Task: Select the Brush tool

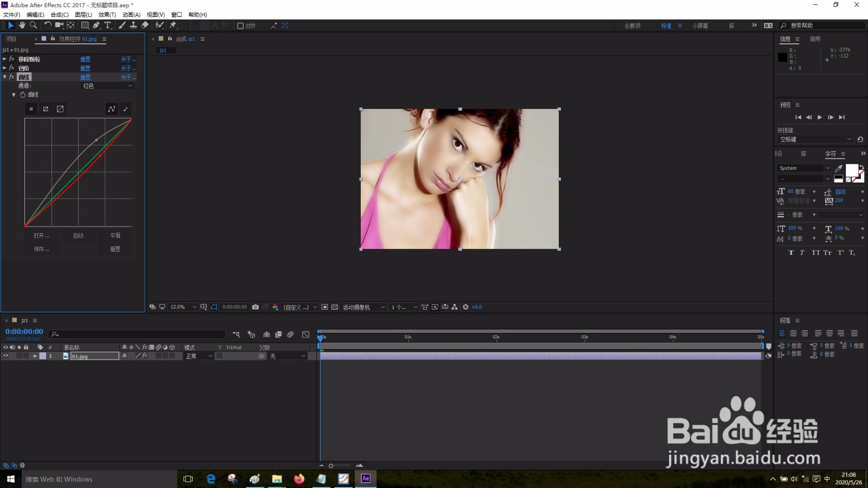Action: pos(123,25)
